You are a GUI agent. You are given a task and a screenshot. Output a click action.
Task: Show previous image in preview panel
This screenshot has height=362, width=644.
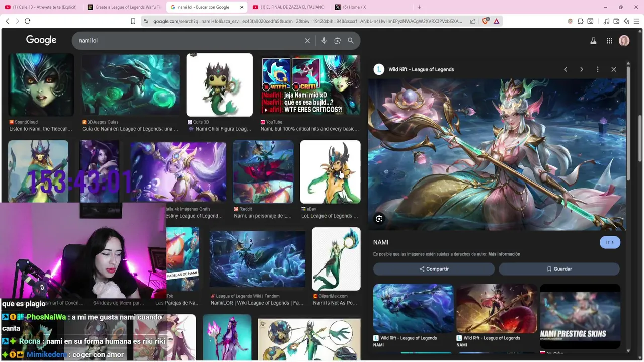tap(565, 69)
